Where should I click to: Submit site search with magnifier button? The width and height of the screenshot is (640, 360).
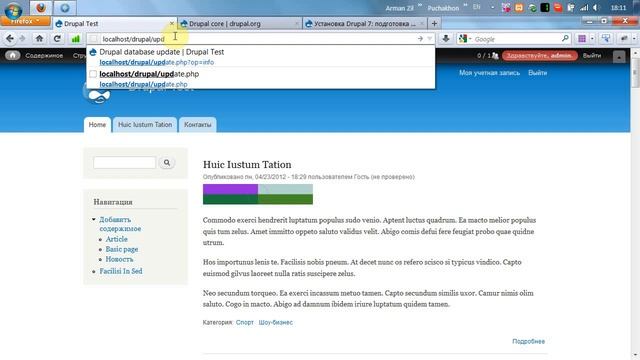[167, 162]
